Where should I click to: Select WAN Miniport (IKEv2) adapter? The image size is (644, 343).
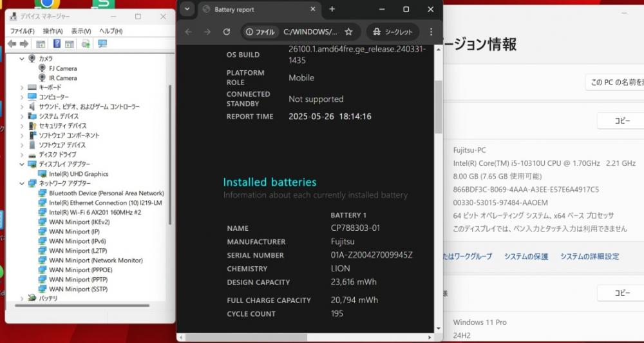[x=79, y=222]
